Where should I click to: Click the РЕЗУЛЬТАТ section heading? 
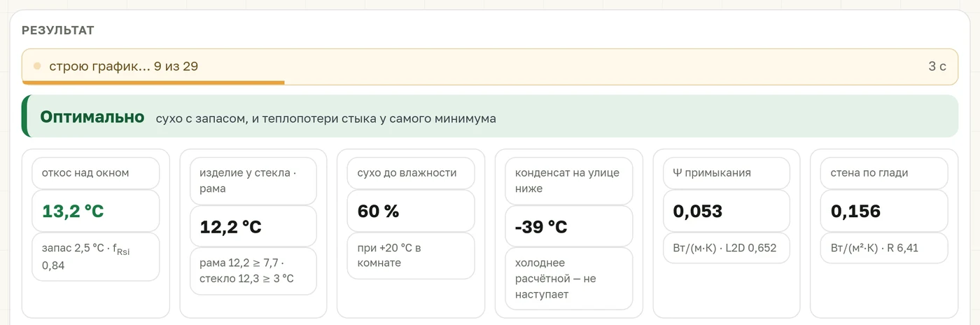pyautogui.click(x=58, y=31)
